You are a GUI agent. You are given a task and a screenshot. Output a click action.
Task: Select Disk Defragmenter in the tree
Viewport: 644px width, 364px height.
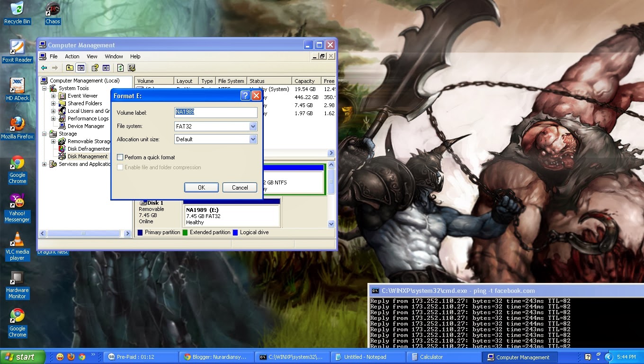(88, 149)
